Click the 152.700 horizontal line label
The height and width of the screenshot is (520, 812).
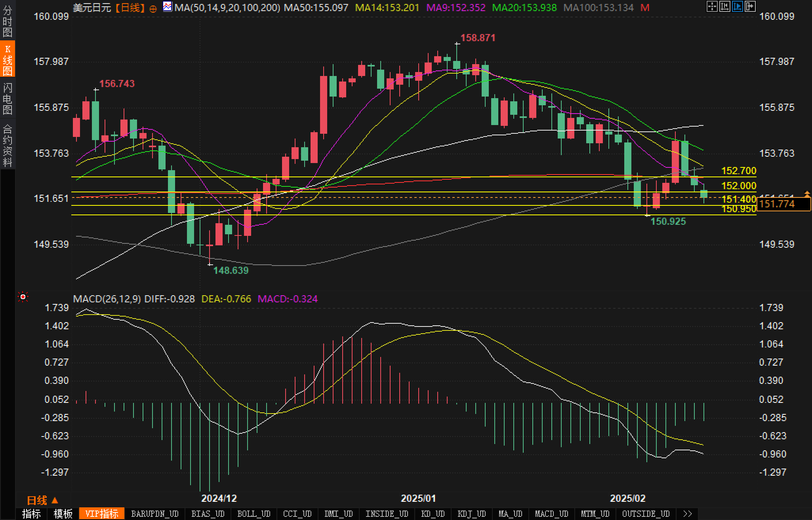pos(739,171)
